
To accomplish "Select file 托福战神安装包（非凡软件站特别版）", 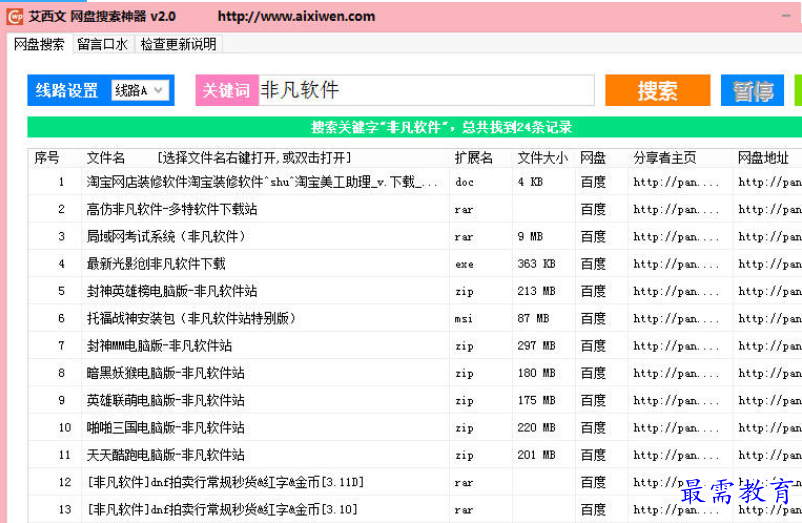I will pyautogui.click(x=192, y=319).
